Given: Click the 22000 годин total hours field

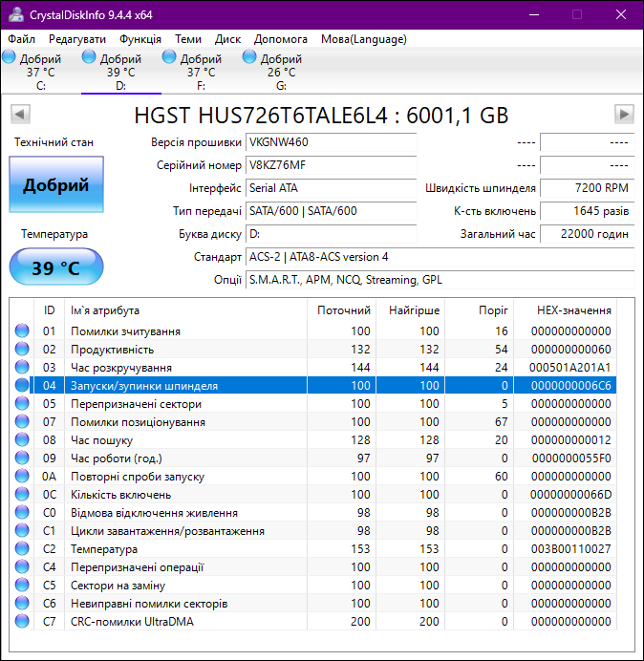Looking at the screenshot, I should pos(587,233).
